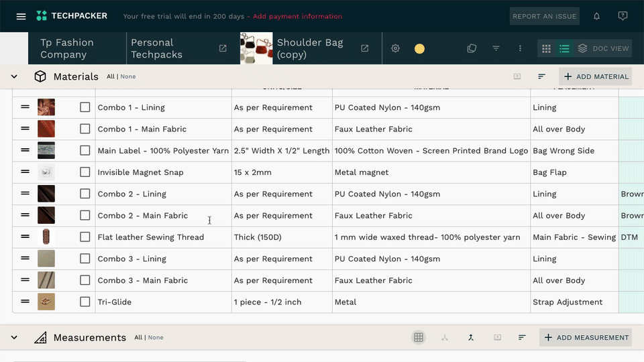Click Report an Issue button
This screenshot has height=362, width=644.
(544, 16)
